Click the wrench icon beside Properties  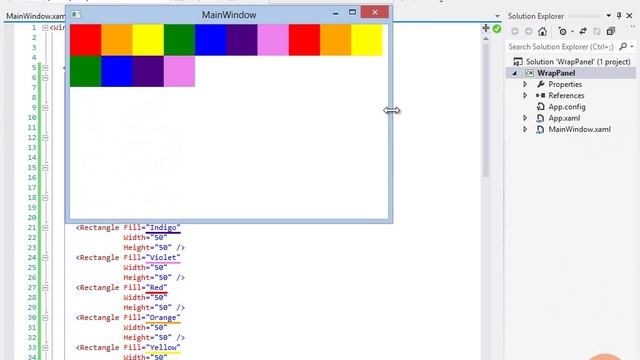coord(541,84)
